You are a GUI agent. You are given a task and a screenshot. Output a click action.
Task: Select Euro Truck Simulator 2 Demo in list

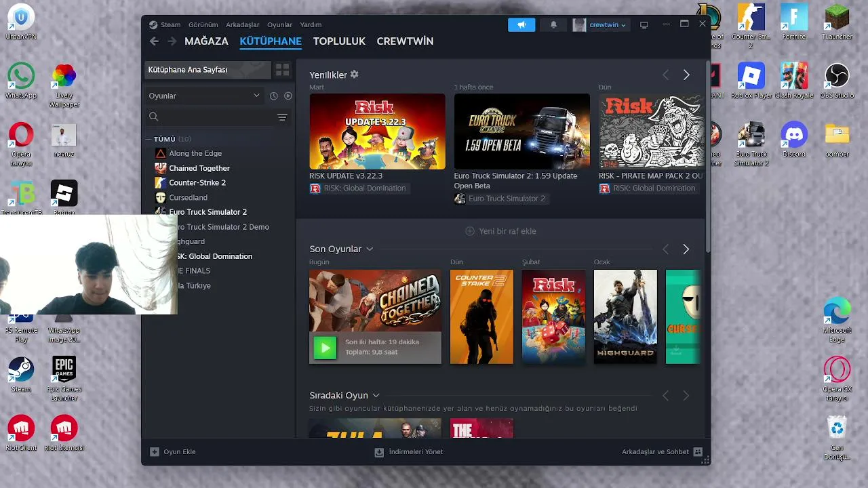coord(223,227)
